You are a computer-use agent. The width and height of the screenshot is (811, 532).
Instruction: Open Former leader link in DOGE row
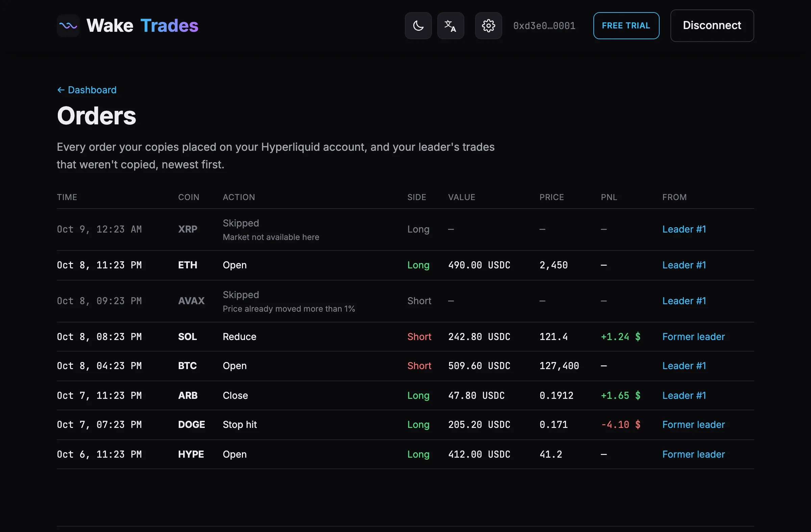point(693,425)
